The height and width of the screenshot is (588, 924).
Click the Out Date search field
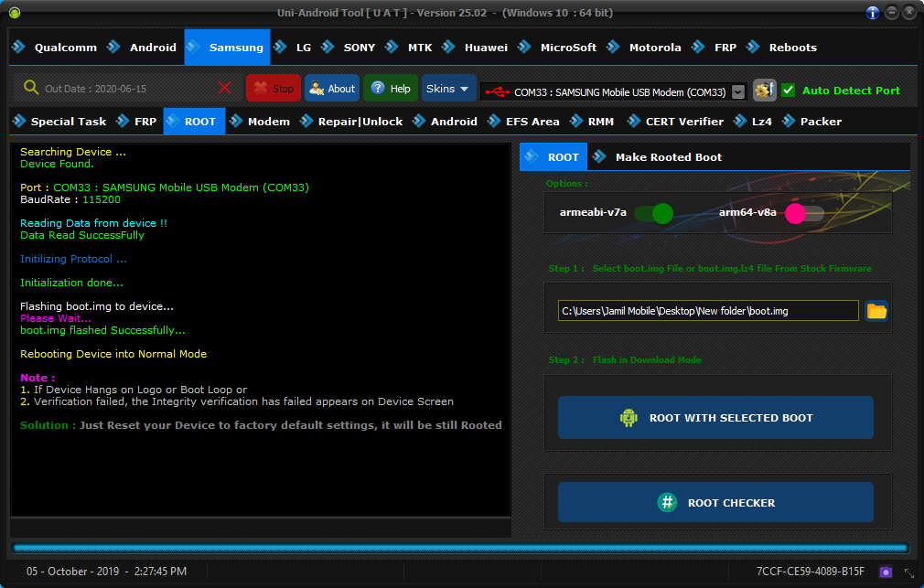tap(127, 89)
